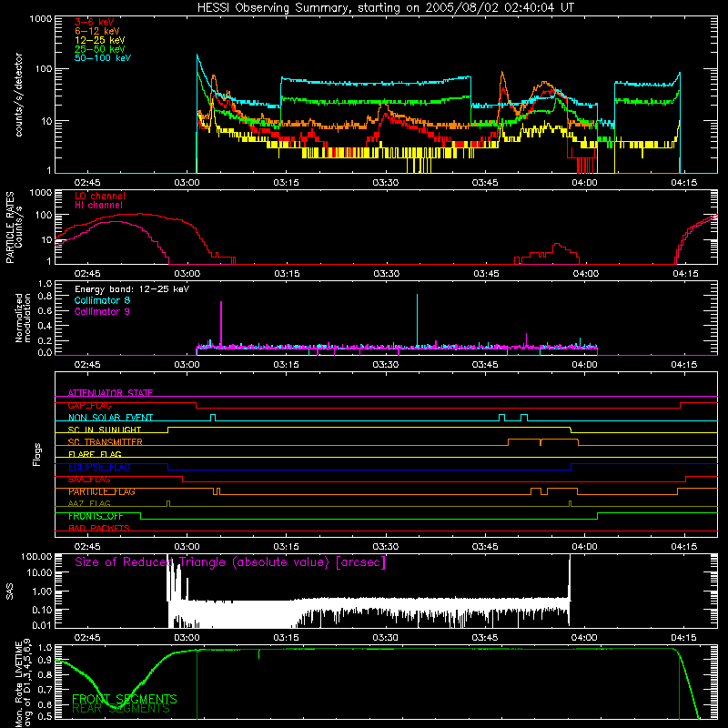Pick the cyan 50-100 keV legend label

pos(103,58)
